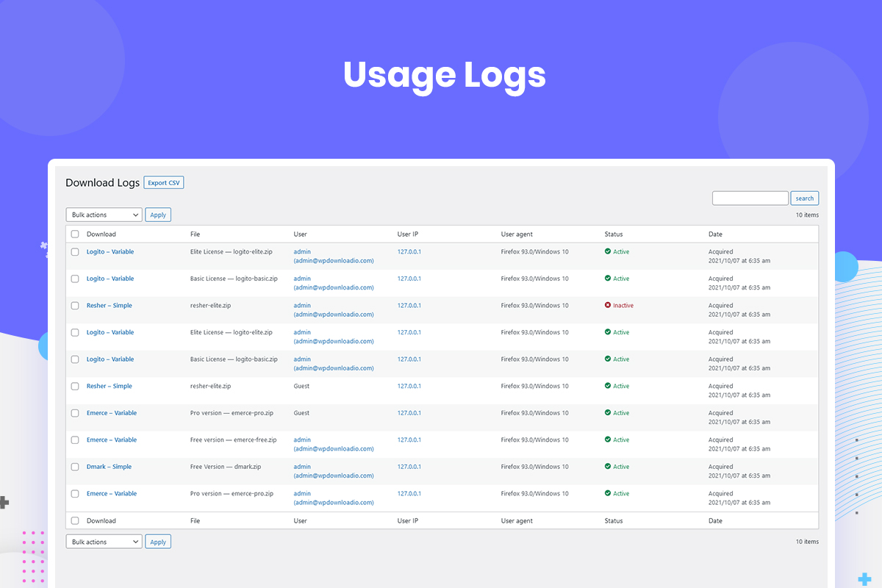This screenshot has height=588, width=882.
Task: Click the '10 items' count below table
Action: point(807,542)
